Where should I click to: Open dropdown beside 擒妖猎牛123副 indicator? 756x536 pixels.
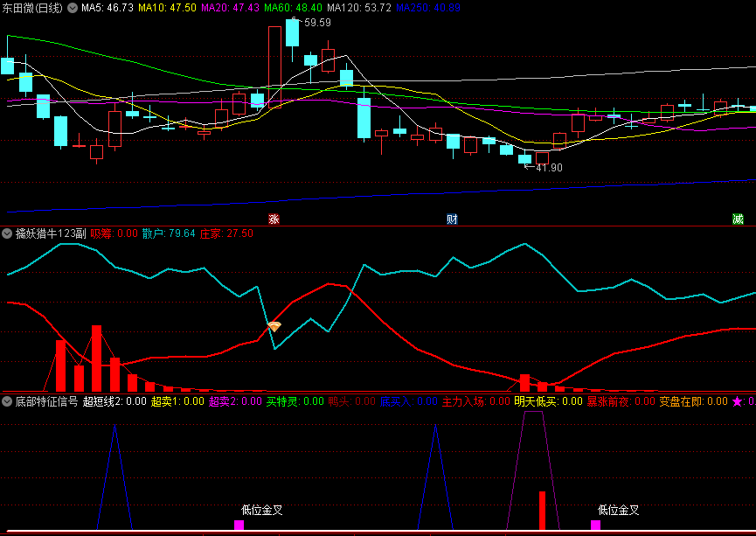7,234
